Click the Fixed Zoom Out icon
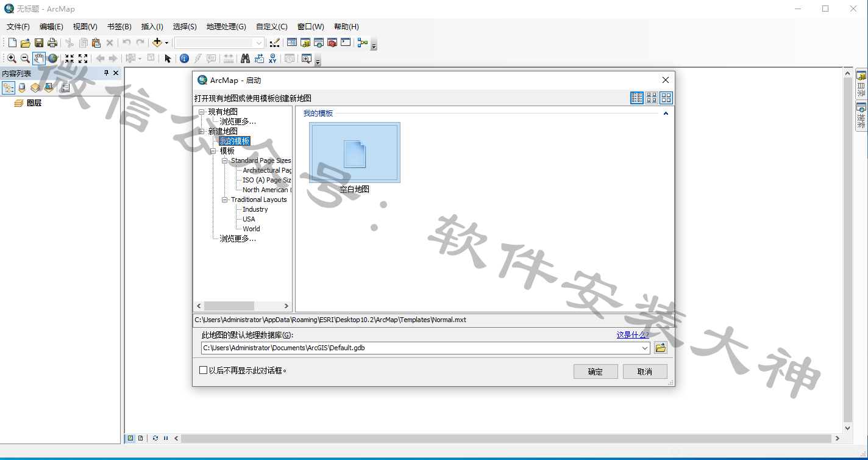The image size is (868, 460). pos(83,59)
